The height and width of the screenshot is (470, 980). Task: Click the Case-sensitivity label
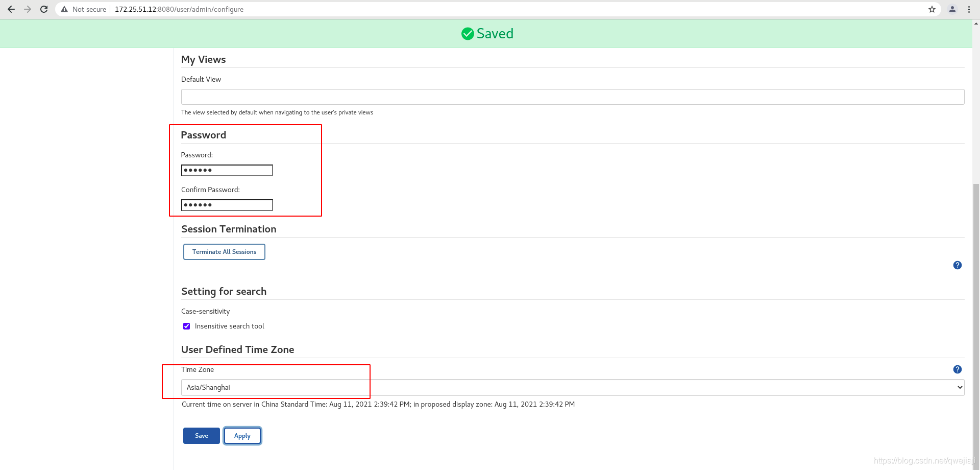pyautogui.click(x=205, y=311)
